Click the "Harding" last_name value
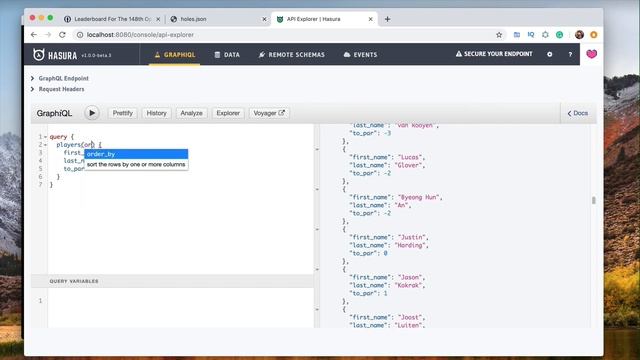Screen dimensions: 640x360 [411, 245]
